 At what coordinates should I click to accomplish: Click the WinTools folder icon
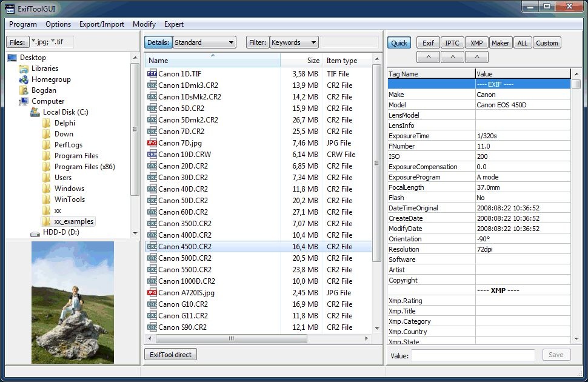click(47, 199)
